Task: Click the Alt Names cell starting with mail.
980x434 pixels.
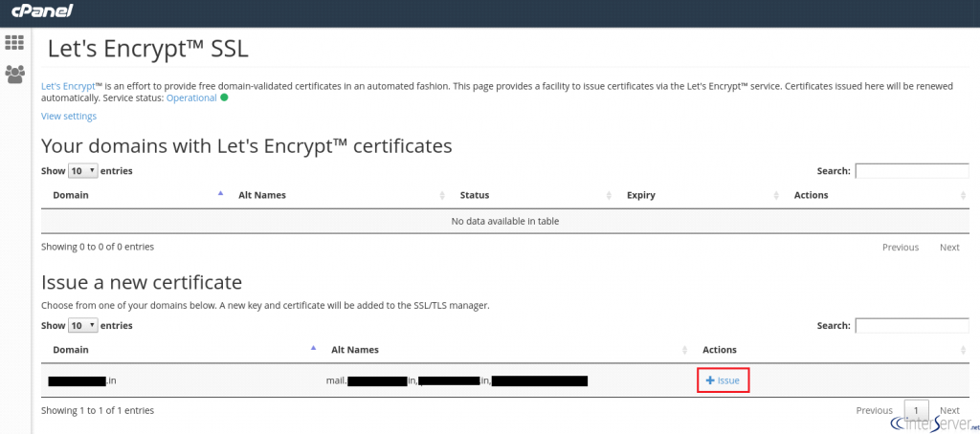Action: pos(457,380)
